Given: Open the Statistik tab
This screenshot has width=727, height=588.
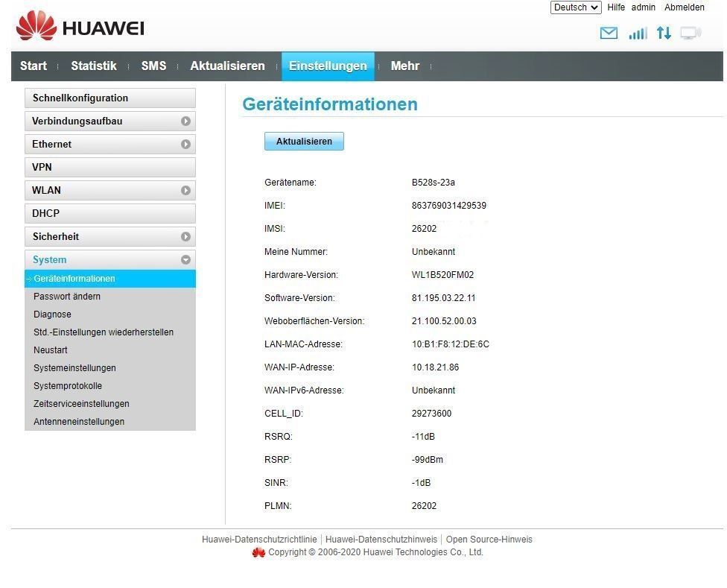Looking at the screenshot, I should point(94,66).
